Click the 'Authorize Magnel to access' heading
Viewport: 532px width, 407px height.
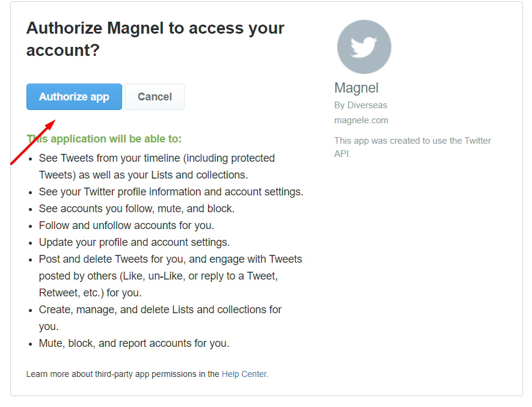coord(155,39)
